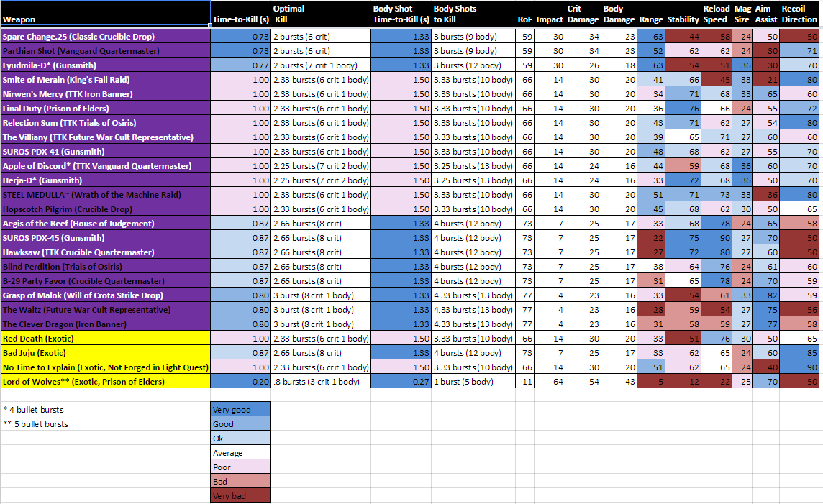Select the Herja-D* (Gunsmith) cell

point(106,180)
